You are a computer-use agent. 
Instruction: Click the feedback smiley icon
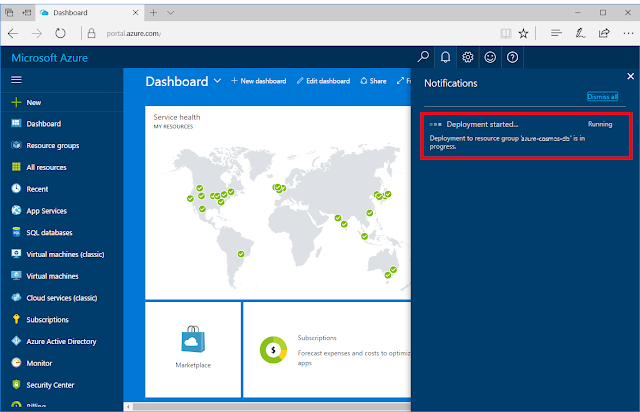(x=490, y=57)
